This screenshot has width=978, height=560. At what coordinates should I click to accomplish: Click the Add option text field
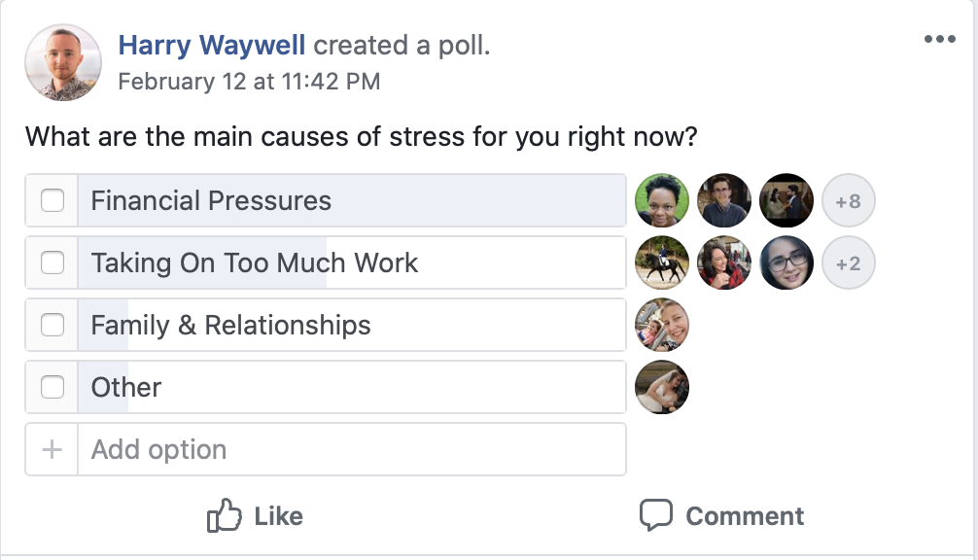click(x=352, y=449)
